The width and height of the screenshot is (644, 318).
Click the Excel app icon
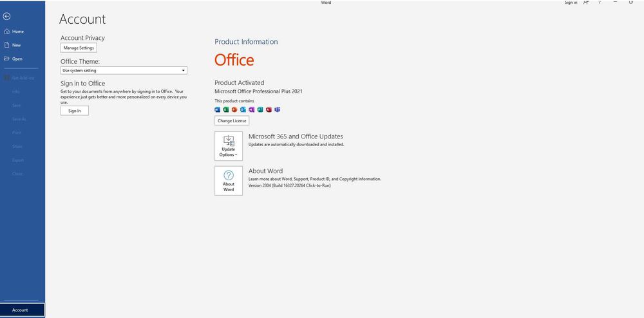[226, 109]
